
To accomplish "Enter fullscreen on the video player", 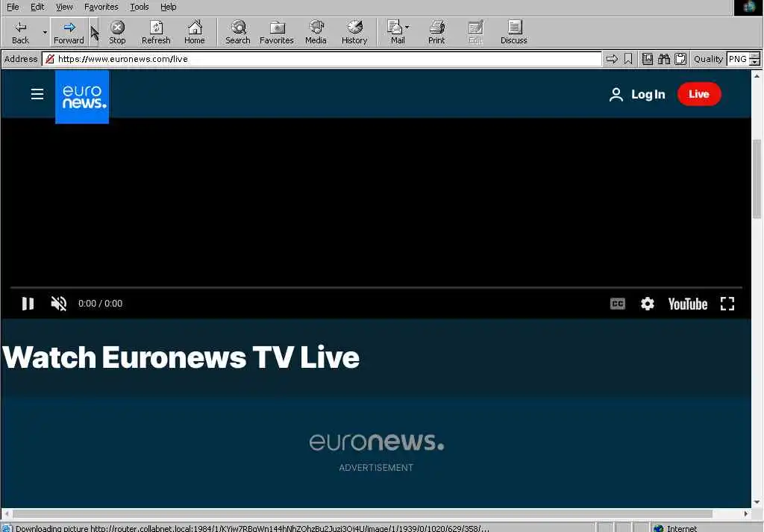I will click(727, 304).
